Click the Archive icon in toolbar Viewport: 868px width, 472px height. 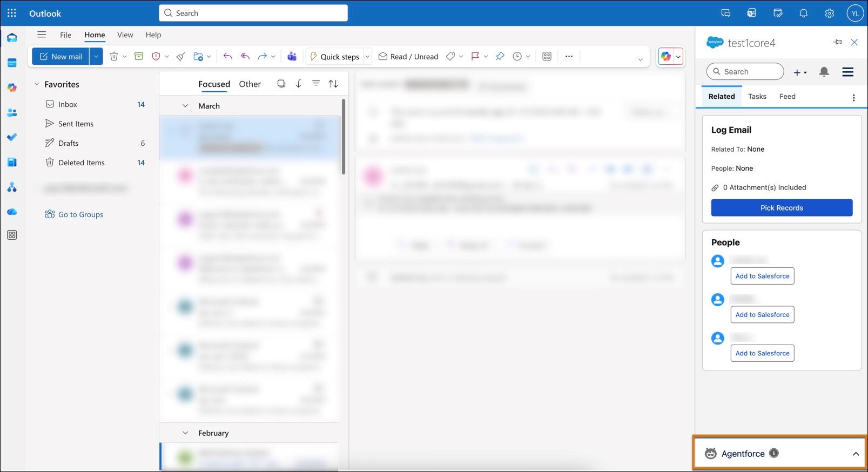coord(139,56)
